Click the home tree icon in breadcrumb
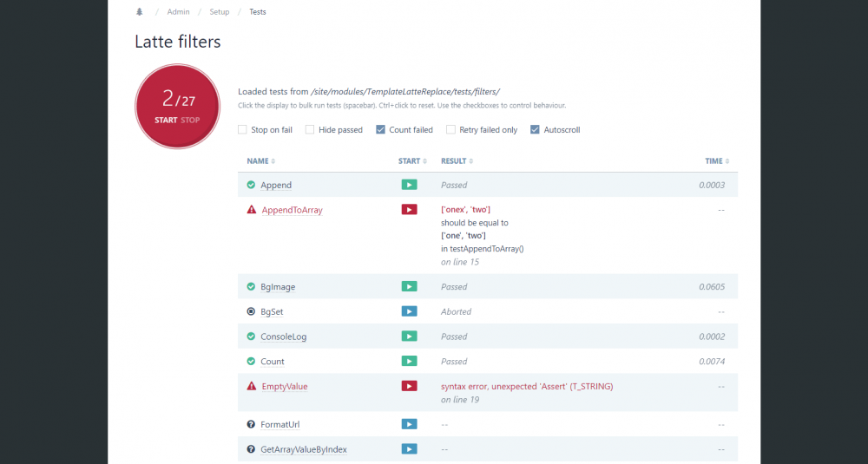 coord(140,12)
